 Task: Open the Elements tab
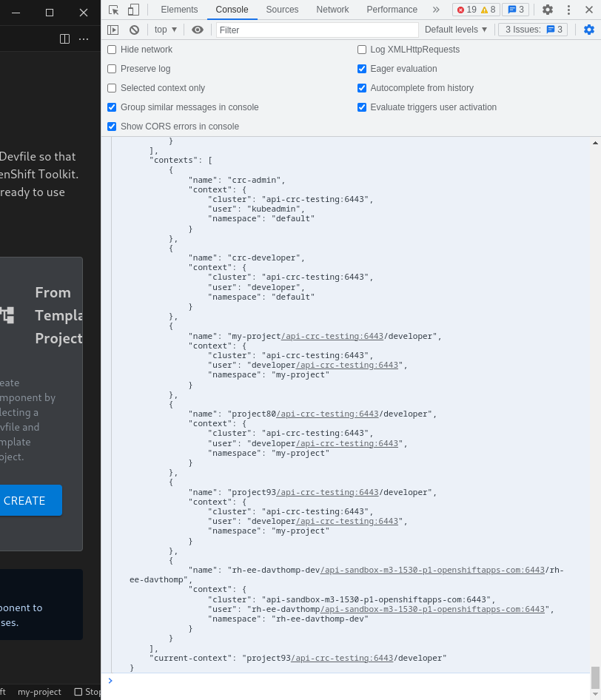(x=179, y=10)
